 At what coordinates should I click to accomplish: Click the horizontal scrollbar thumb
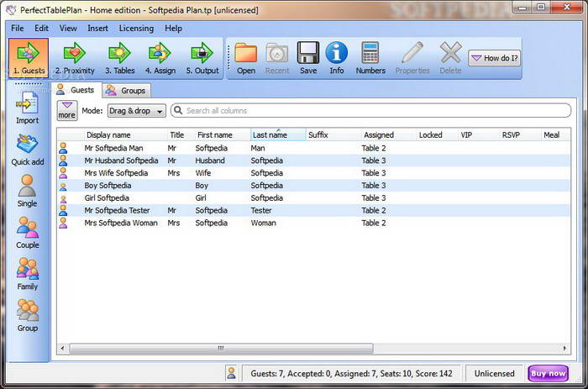click(221, 348)
